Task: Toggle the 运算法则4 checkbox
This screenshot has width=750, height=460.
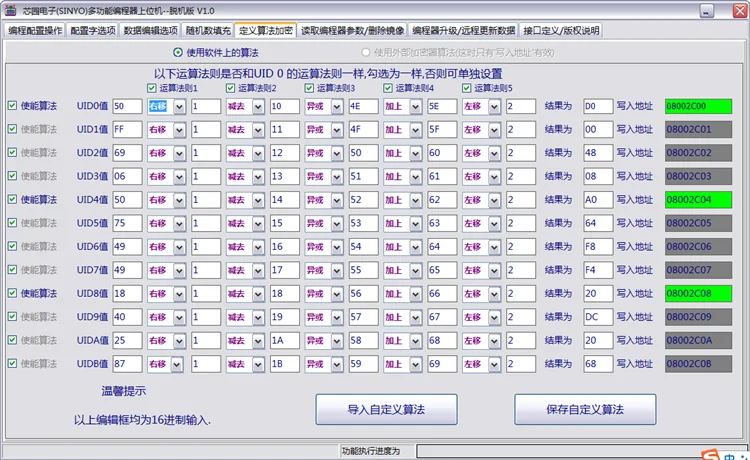Action: coord(388,88)
